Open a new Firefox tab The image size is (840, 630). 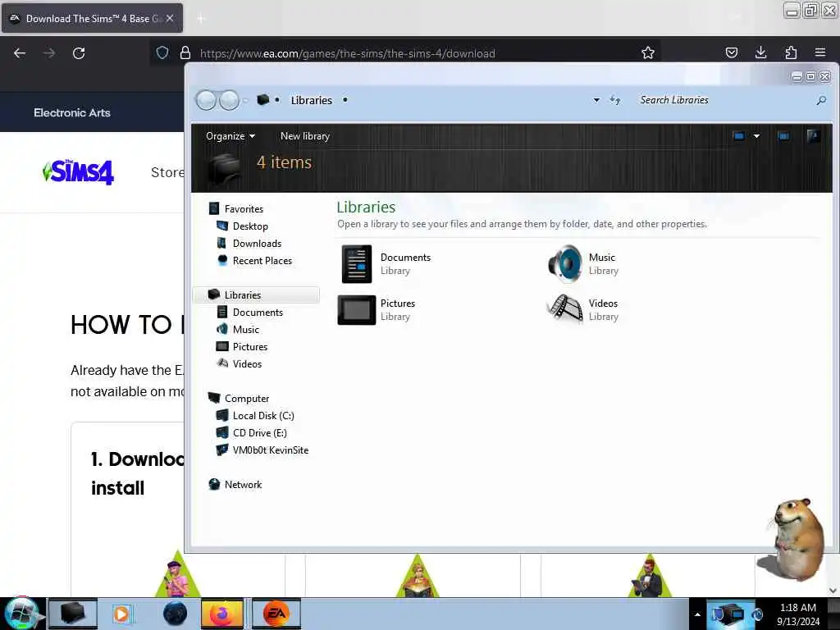201,19
